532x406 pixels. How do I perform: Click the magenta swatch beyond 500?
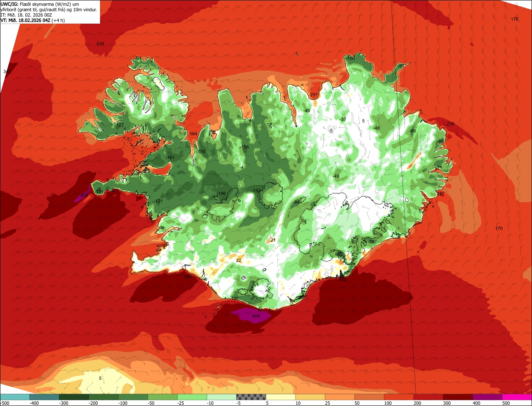[x=517, y=397]
